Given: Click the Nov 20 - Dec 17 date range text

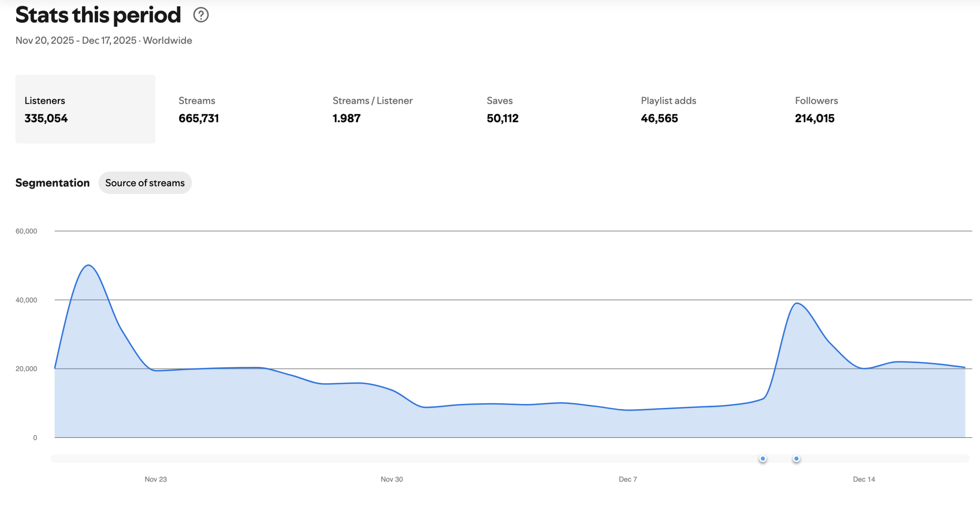Looking at the screenshot, I should point(76,41).
